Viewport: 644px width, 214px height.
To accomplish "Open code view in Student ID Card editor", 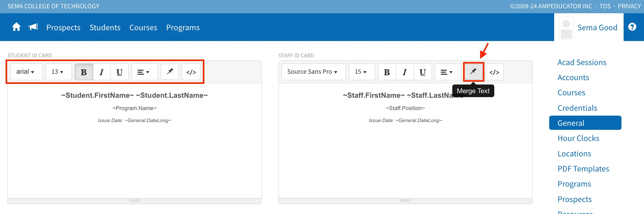I will [x=191, y=72].
